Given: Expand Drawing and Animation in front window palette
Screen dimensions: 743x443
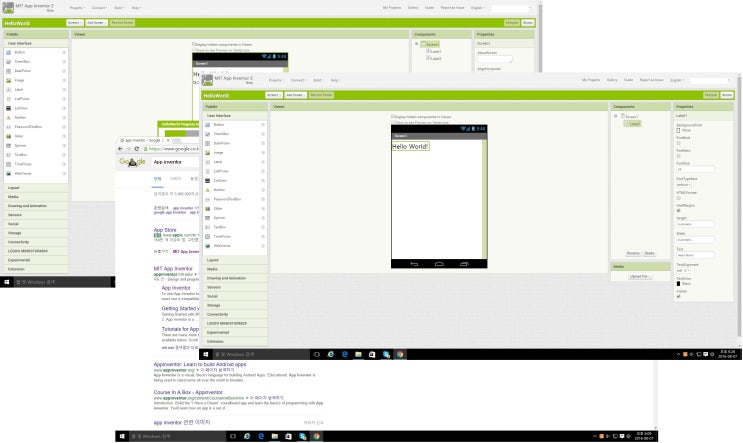Looking at the screenshot, I should click(235, 278).
